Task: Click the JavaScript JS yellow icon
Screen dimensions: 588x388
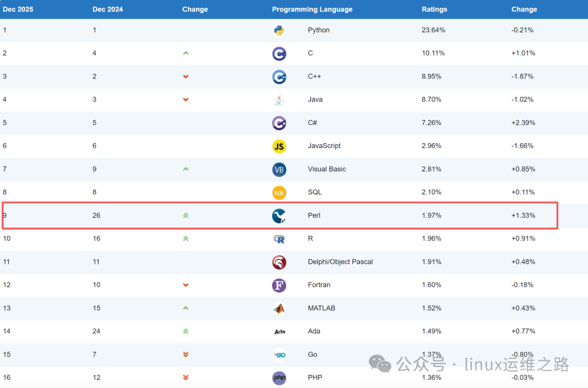Action: [x=279, y=146]
